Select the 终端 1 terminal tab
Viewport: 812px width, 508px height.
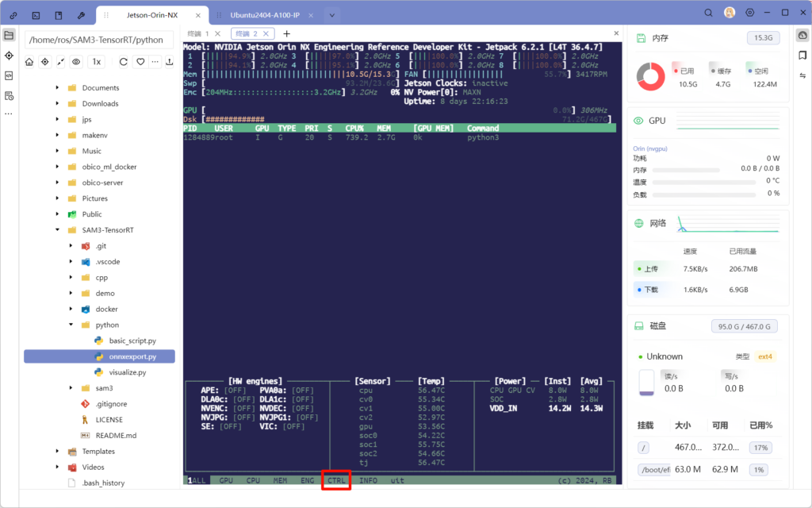(198, 34)
